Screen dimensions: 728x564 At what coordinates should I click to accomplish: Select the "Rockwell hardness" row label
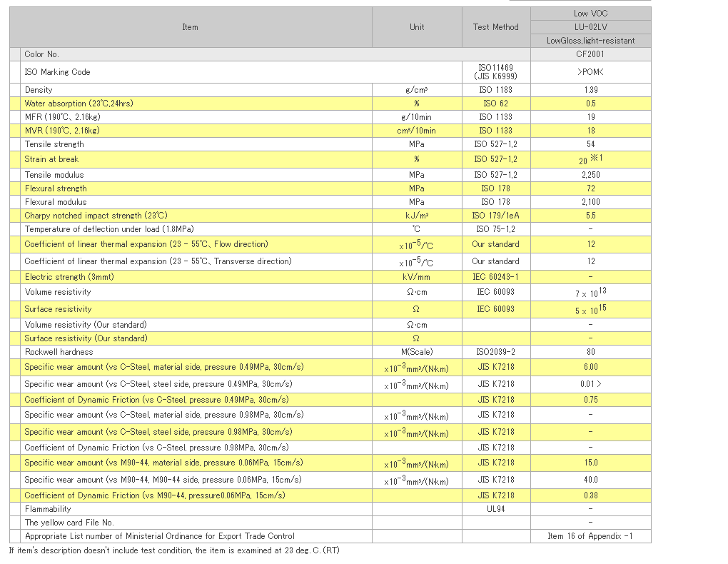(x=59, y=352)
